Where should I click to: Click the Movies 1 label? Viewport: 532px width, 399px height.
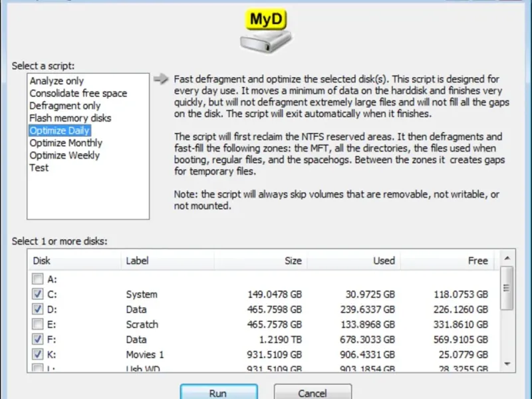coord(145,354)
